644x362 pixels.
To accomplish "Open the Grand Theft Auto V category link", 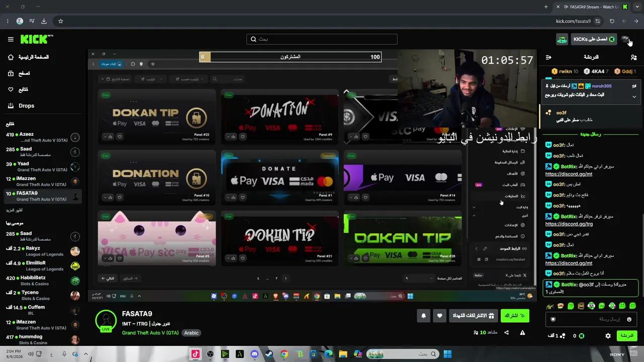I will tap(150, 333).
